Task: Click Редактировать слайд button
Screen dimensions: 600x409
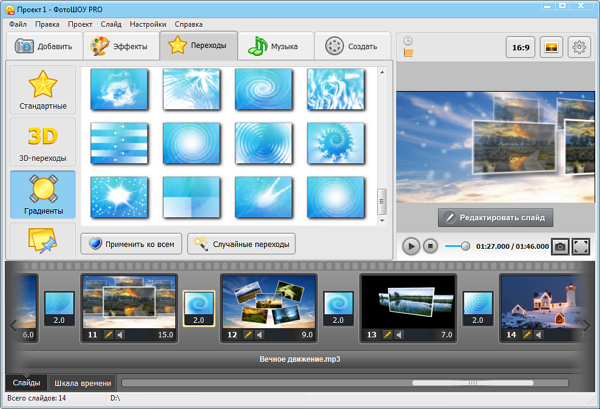Action: pos(496,217)
